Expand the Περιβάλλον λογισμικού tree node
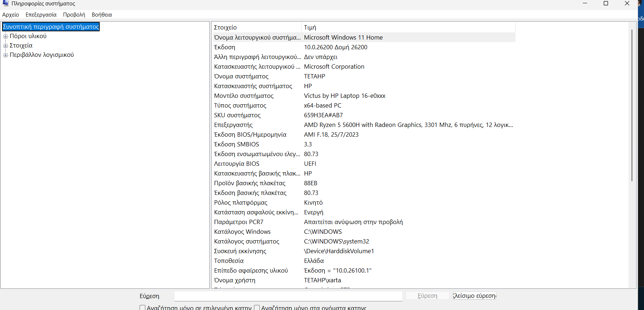The image size is (644, 310). click(x=6, y=55)
